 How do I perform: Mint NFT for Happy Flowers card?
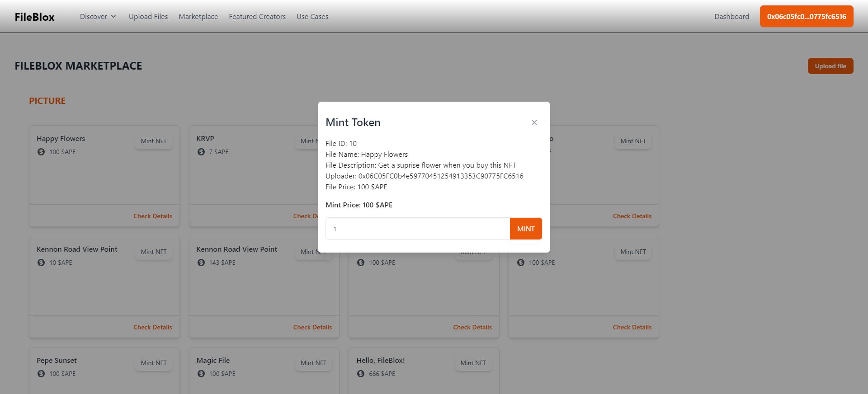(154, 141)
